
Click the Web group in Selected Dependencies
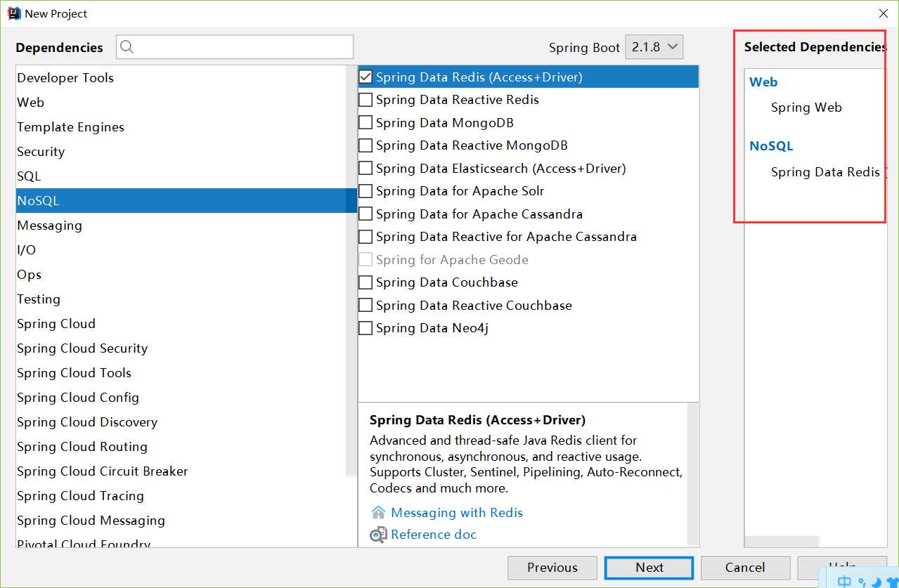pyautogui.click(x=763, y=82)
